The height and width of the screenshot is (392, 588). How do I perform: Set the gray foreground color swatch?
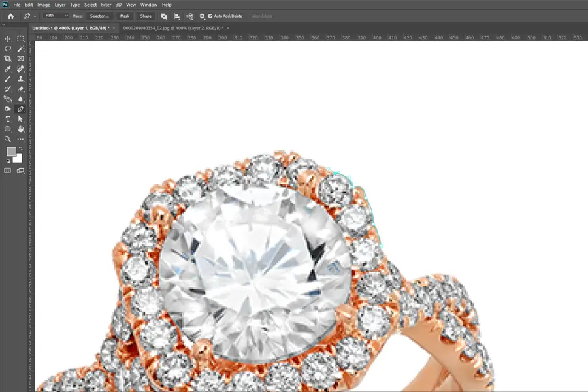coord(11,151)
